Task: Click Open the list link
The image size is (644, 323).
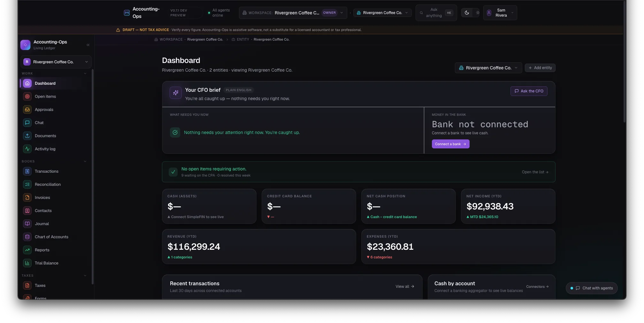Action: click(535, 172)
